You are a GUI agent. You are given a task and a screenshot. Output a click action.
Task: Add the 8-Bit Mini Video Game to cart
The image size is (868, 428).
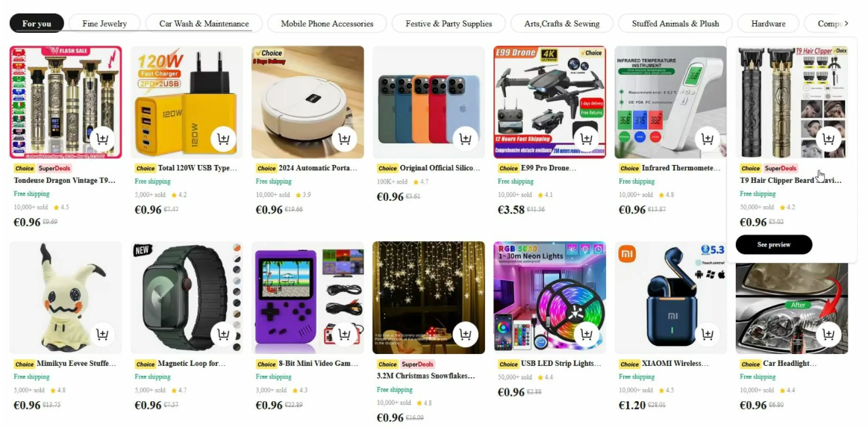tap(344, 335)
